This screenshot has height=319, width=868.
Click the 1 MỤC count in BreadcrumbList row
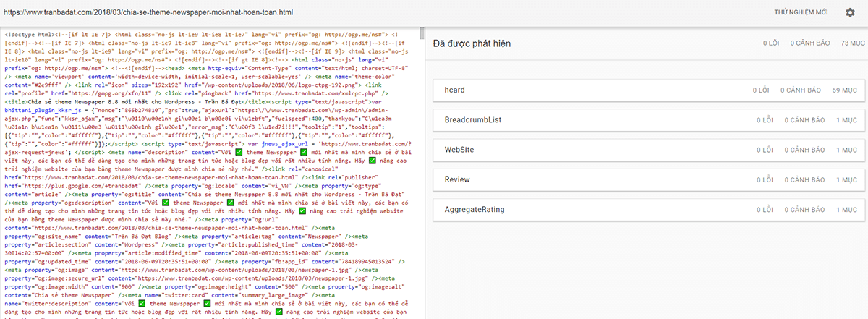pyautogui.click(x=846, y=119)
